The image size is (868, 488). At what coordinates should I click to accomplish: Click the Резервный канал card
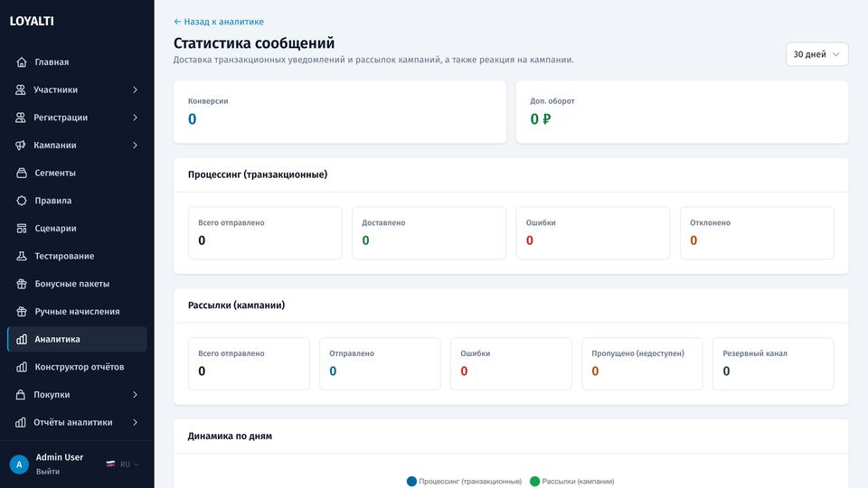773,363
